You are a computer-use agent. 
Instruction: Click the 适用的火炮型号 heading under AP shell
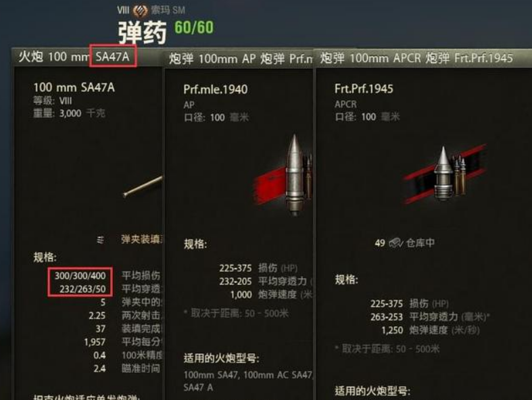tap(221, 358)
